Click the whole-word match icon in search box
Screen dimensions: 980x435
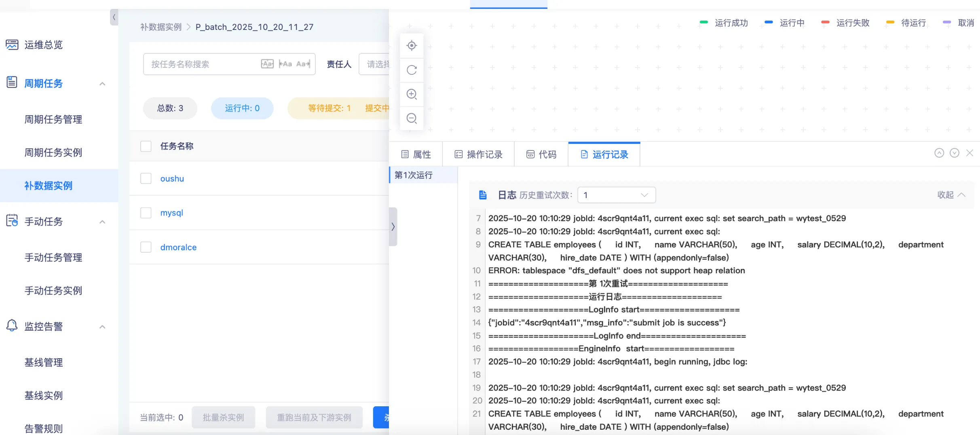285,64
